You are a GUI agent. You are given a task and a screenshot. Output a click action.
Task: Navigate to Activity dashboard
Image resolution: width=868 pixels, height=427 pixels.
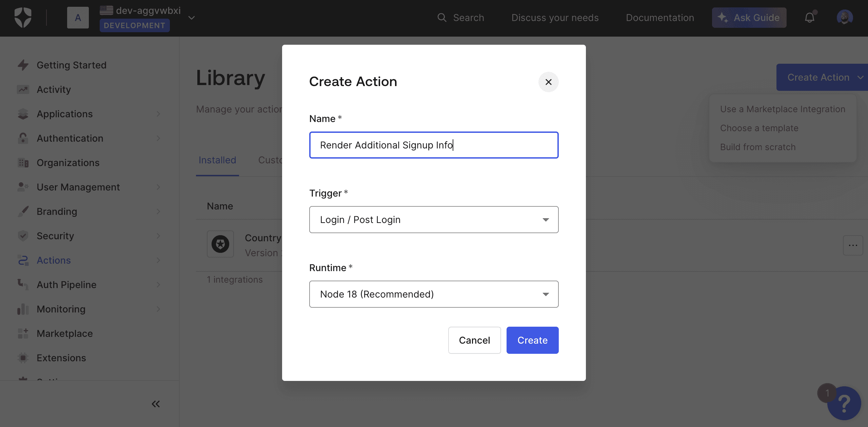[x=54, y=88]
